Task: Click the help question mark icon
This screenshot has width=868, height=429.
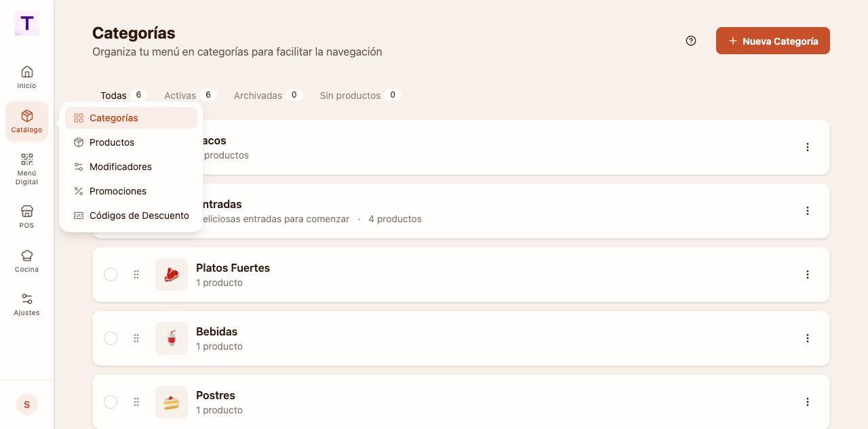Action: (691, 41)
